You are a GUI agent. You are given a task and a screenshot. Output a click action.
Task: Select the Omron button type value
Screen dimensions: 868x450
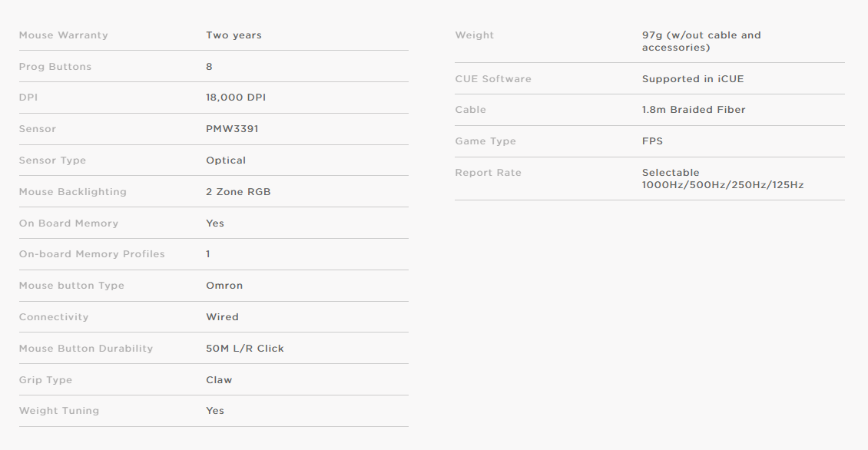(224, 286)
